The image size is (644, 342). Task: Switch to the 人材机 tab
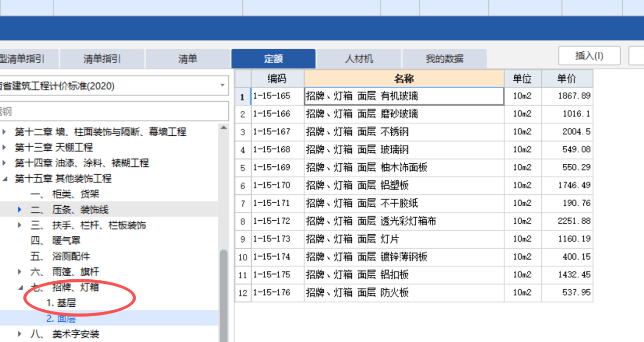point(358,59)
